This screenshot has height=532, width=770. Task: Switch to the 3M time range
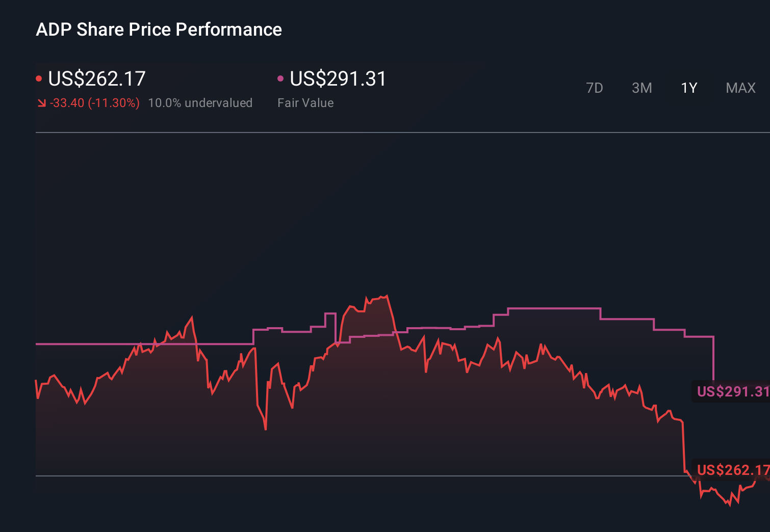tap(641, 88)
